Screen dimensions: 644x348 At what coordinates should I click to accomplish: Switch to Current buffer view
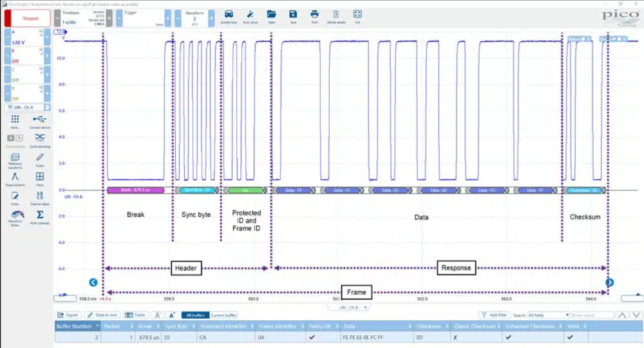click(x=223, y=315)
